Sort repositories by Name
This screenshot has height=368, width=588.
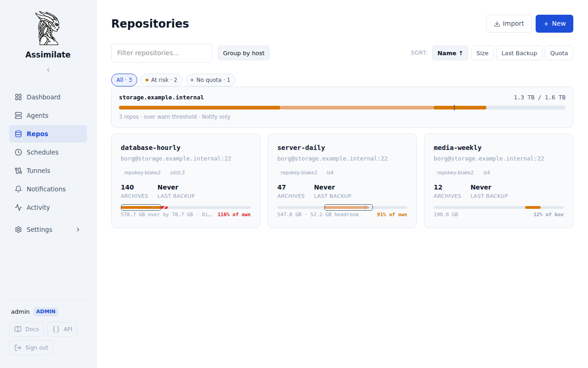coord(450,53)
